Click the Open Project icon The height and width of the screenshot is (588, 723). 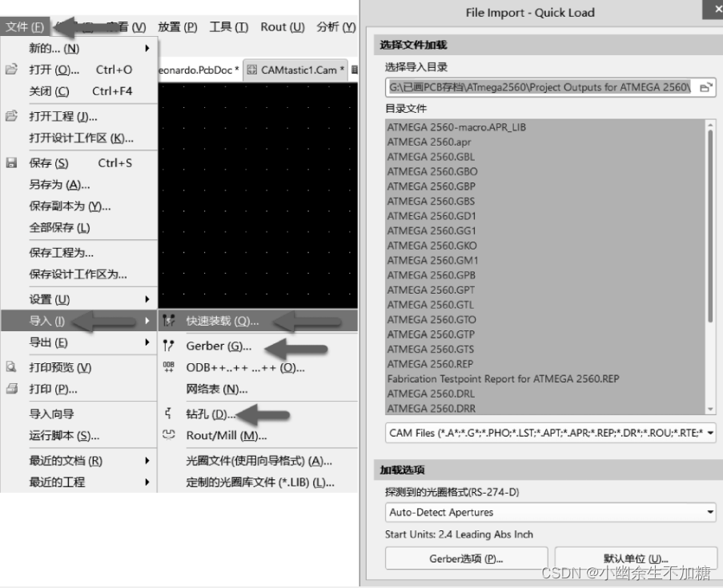11,116
